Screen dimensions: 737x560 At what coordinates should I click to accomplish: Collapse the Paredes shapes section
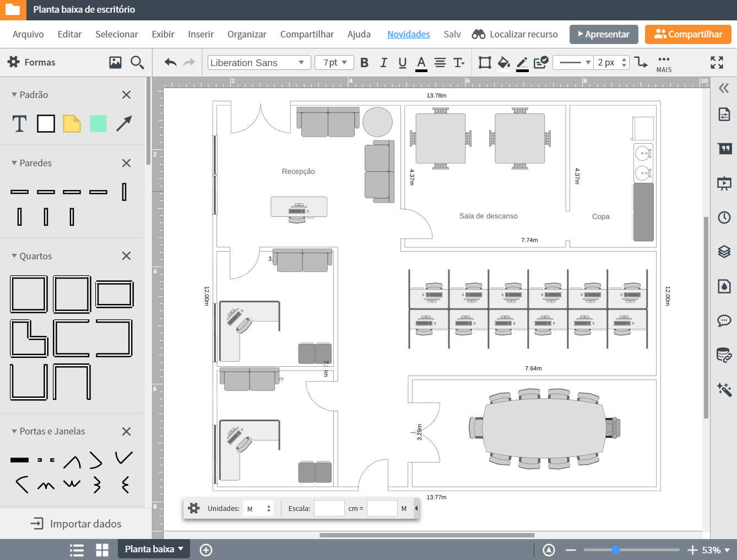pos(14,163)
